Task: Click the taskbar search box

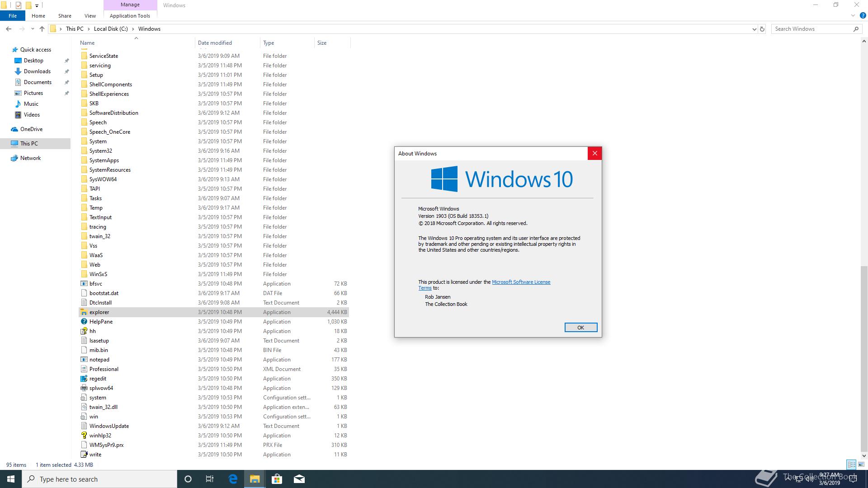Action: (99, 479)
